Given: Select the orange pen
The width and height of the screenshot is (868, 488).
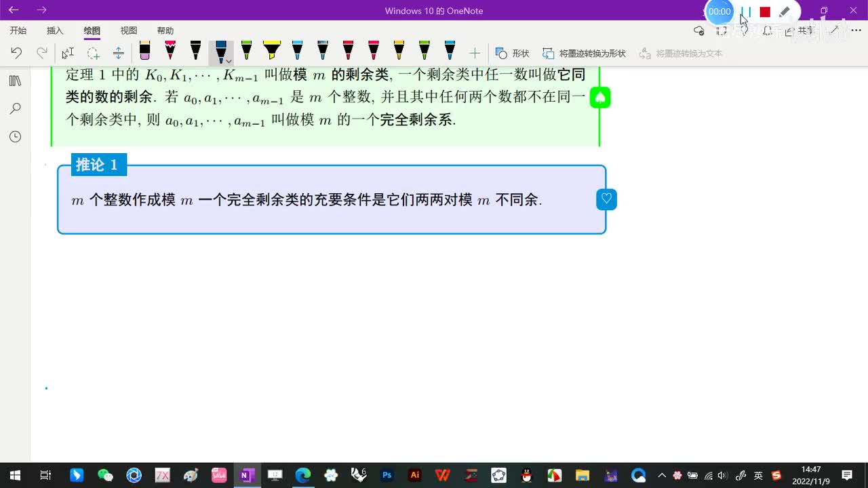Looking at the screenshot, I should [x=399, y=52].
